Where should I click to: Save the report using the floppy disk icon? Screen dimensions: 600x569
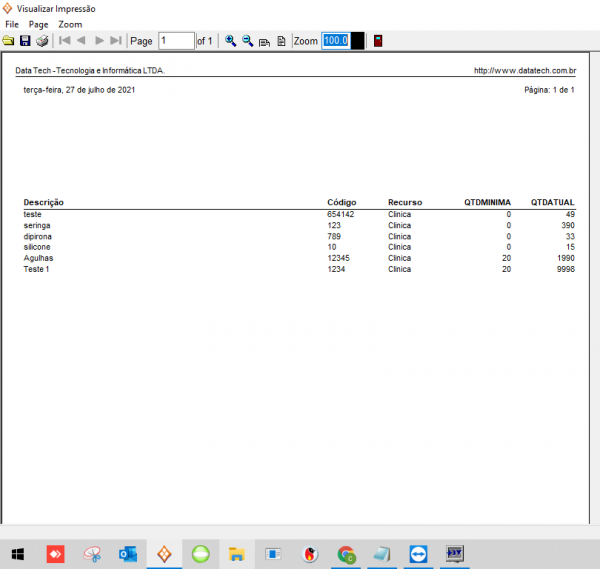[25, 41]
